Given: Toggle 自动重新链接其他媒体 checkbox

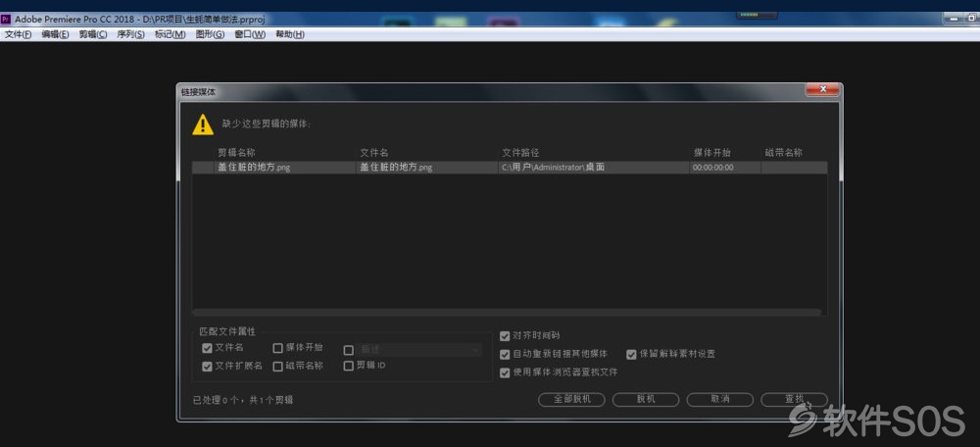Looking at the screenshot, I should (x=505, y=355).
